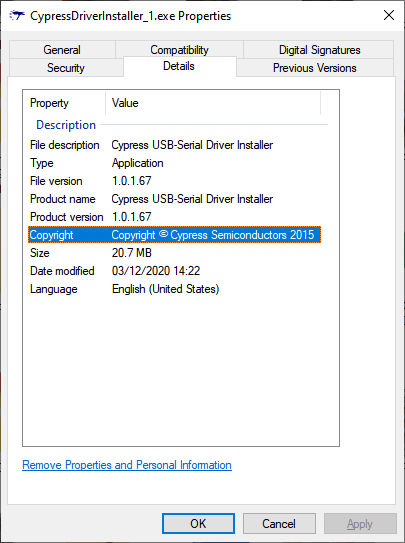Viewport: 405px width, 543px height.
Task: Click the Property column header
Action: point(64,103)
